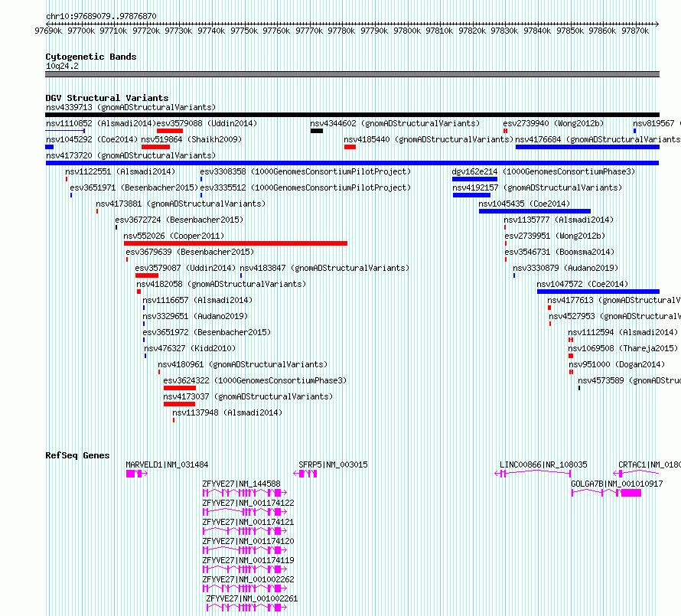Image resolution: width=681 pixels, height=616 pixels.
Task: Open ZFYVE27|NM_001002262 transcript label
Action: point(248,579)
